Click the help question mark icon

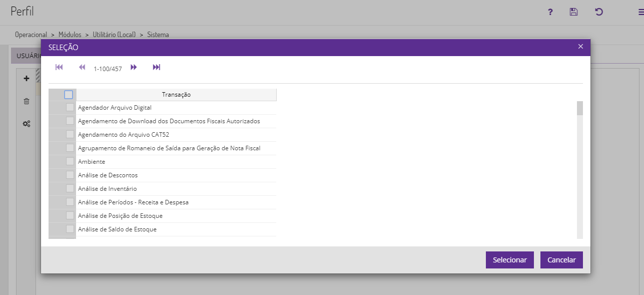550,12
